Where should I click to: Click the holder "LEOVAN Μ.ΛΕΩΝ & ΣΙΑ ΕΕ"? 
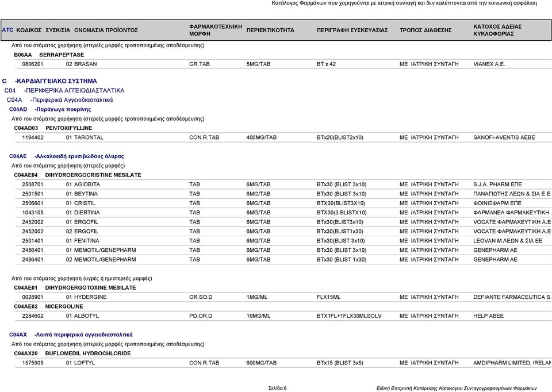point(508,241)
